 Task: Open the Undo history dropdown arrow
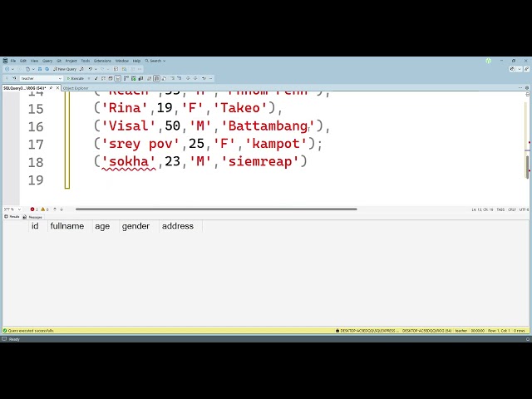click(96, 69)
